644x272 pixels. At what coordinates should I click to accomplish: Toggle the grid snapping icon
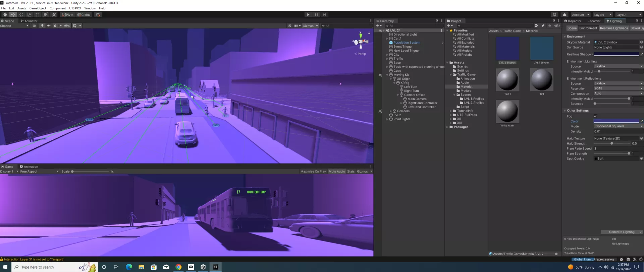click(x=98, y=15)
